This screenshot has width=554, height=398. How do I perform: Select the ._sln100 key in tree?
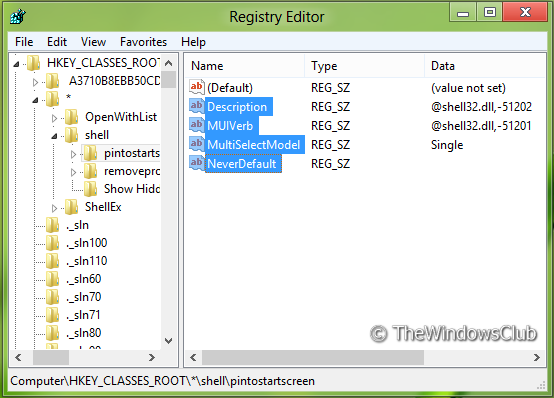[x=87, y=243]
